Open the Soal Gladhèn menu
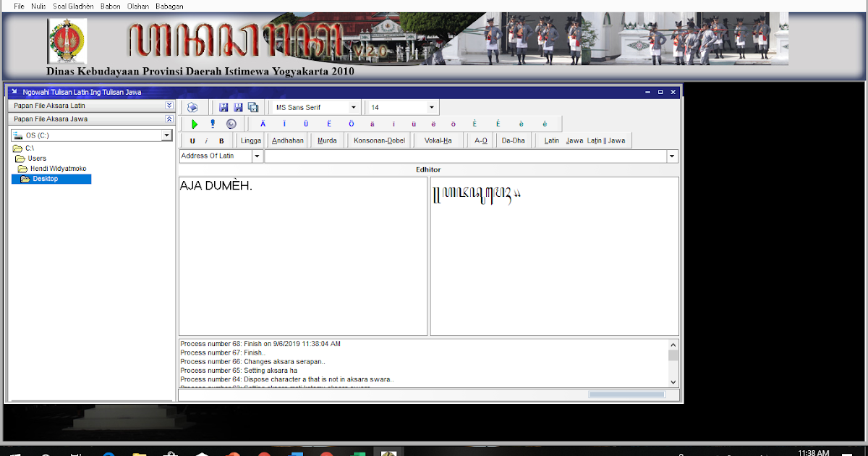This screenshot has width=868, height=456. (73, 6)
